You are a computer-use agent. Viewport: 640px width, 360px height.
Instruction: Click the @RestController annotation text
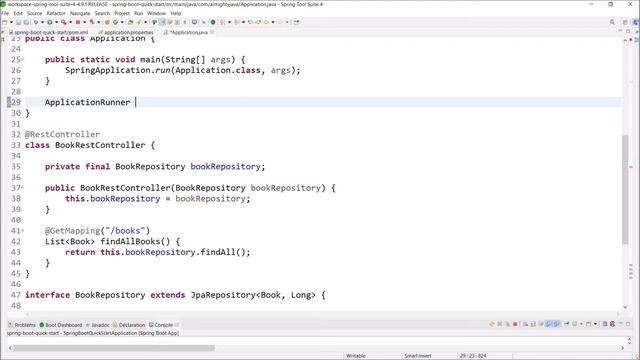click(62, 134)
